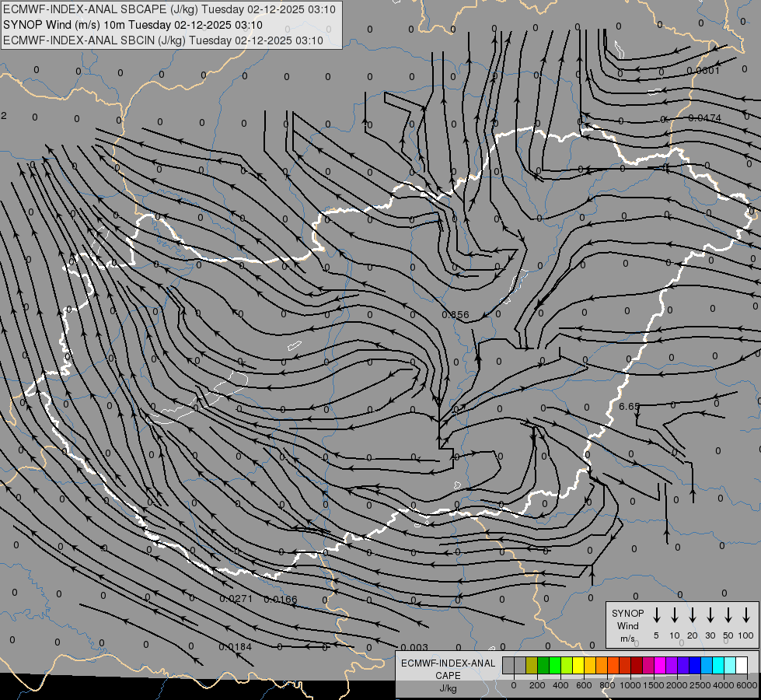
Task: Click the 0.0166 value on the map
Action: click(x=281, y=600)
